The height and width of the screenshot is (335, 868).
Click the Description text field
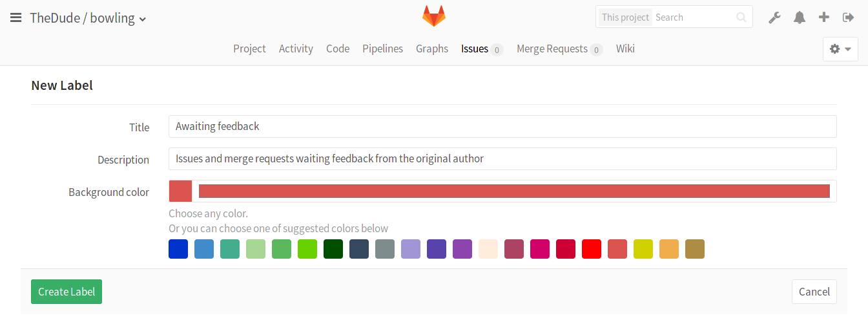502,159
